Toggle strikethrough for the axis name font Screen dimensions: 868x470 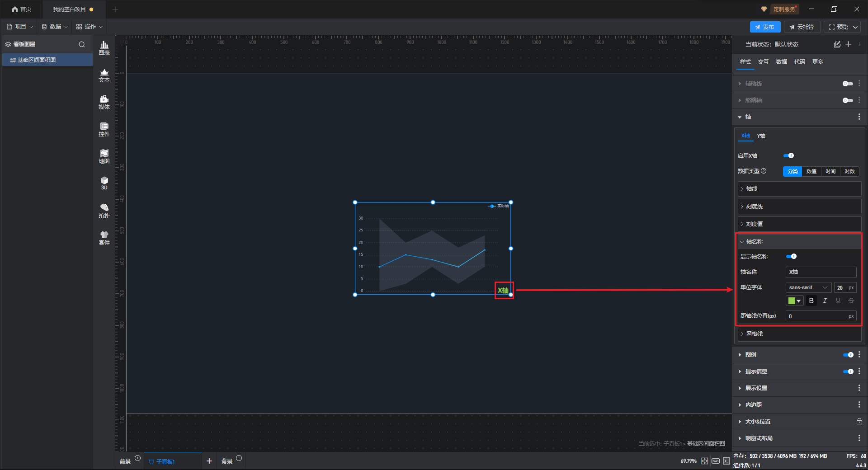(851, 301)
